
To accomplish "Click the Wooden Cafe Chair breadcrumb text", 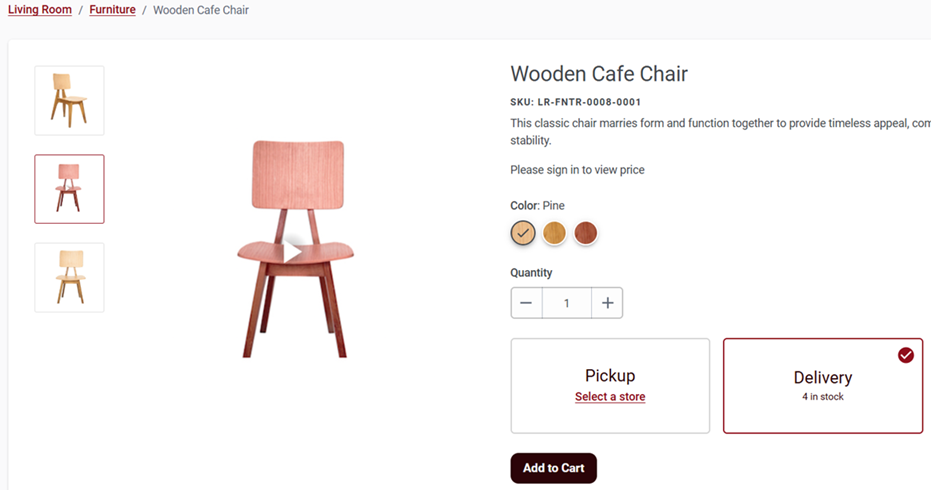I will pos(201,10).
